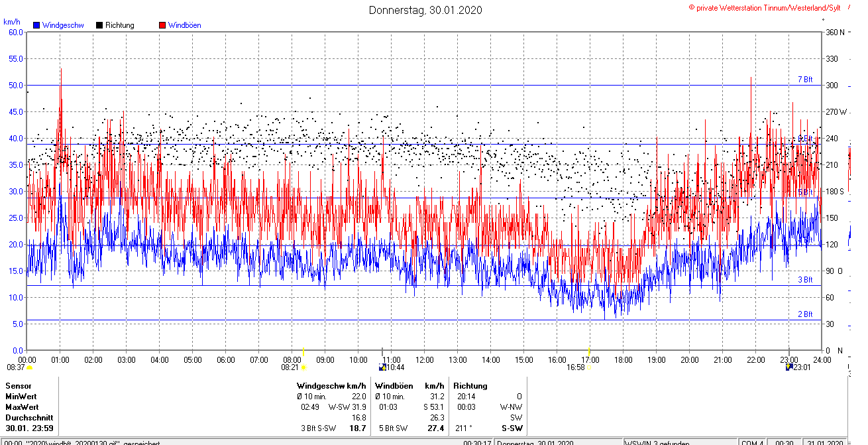Screen dimensions: 868x445
Task: Click the chart title Donnerstag, 30.01.2020
Action: (x=425, y=10)
